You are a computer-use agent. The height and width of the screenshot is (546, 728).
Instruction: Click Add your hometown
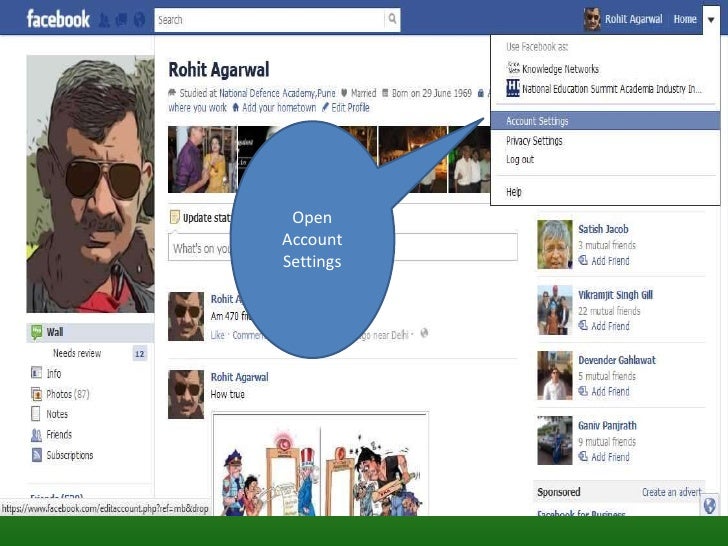pyautogui.click(x=279, y=108)
